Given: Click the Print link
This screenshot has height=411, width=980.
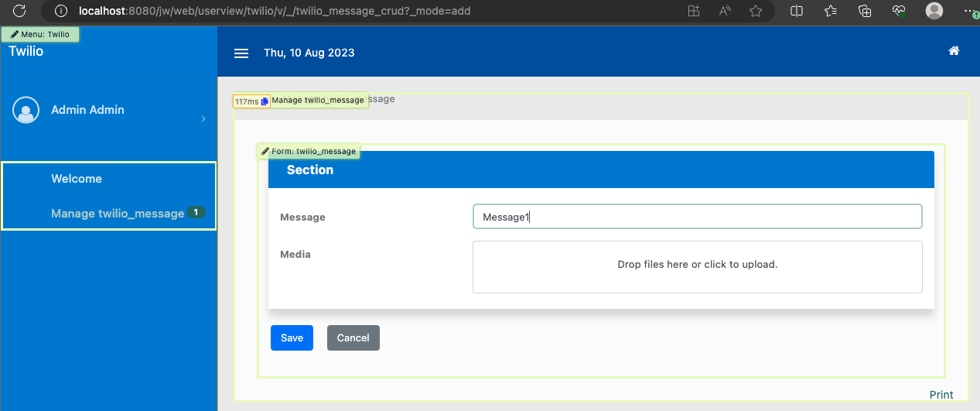Looking at the screenshot, I should 941,395.
